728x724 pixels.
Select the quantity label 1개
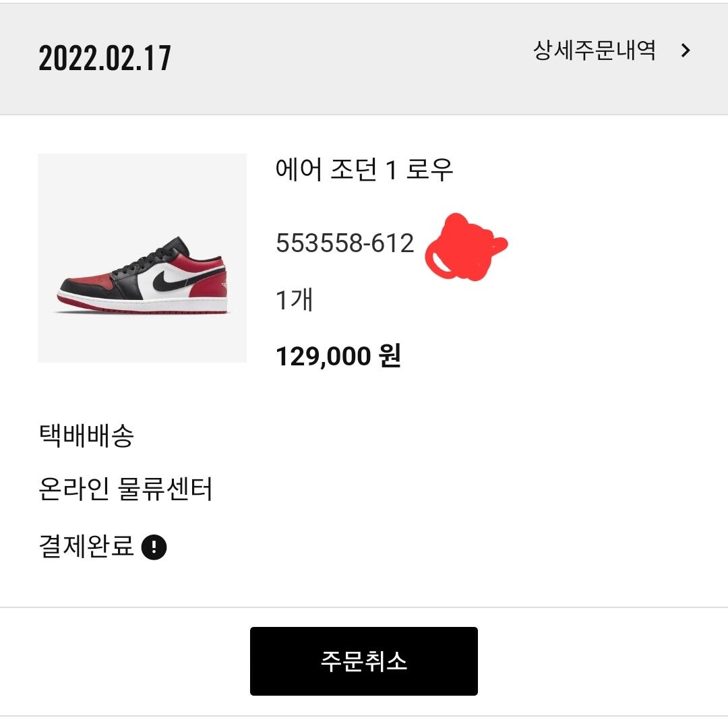point(294,299)
